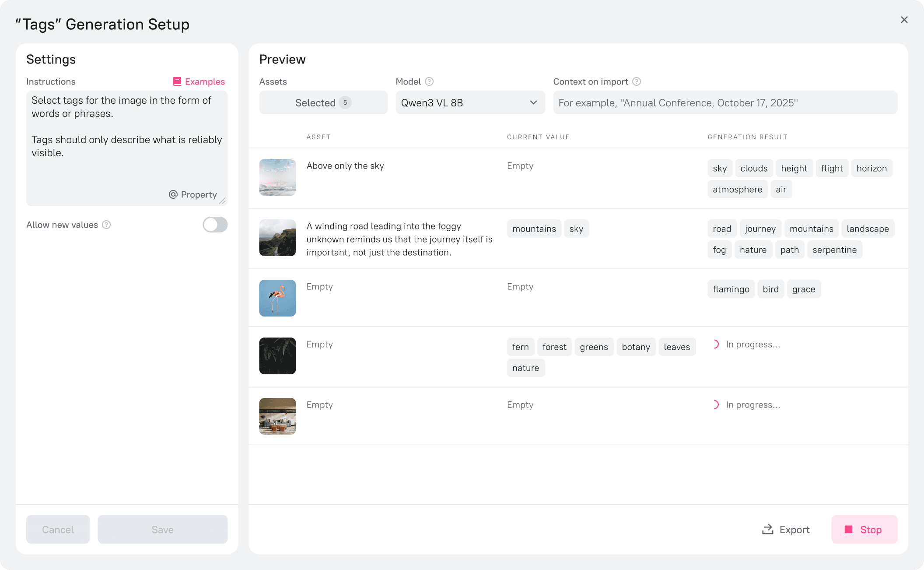The height and width of the screenshot is (570, 924).
Task: Close the Tags Generation Setup dialog
Action: (904, 20)
